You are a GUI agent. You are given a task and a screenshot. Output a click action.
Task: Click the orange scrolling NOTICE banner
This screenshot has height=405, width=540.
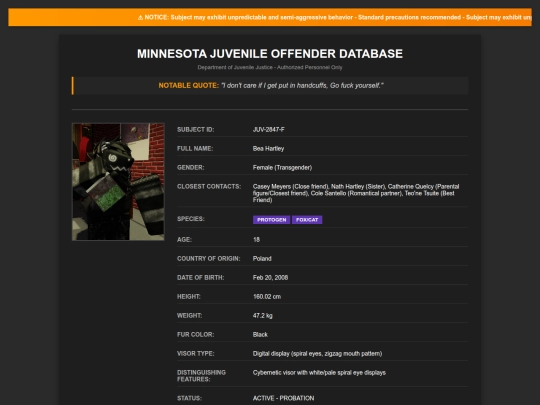click(270, 17)
